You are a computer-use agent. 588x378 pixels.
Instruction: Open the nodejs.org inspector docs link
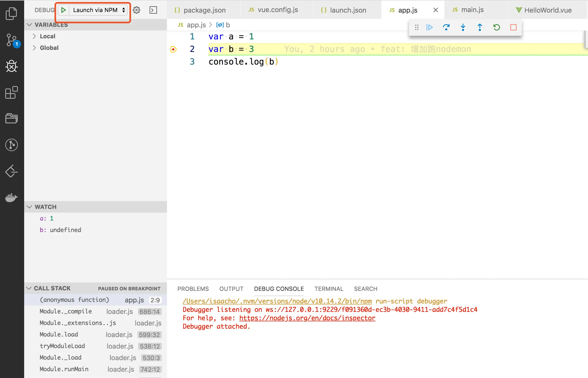(x=307, y=318)
